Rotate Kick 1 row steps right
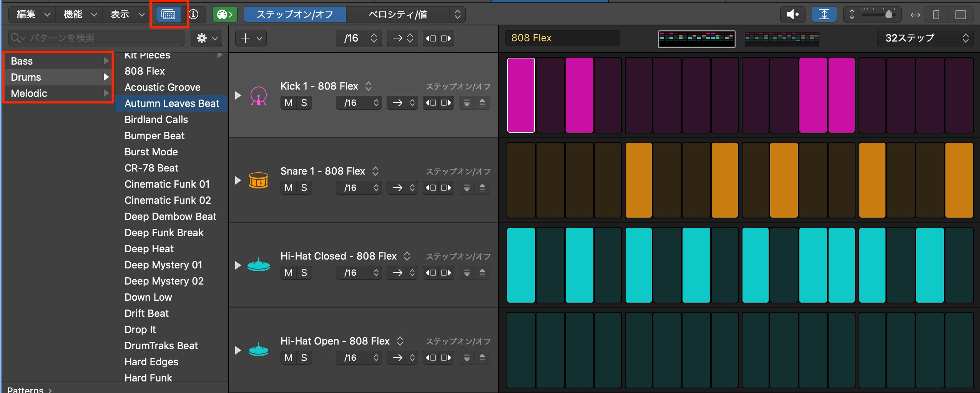Image resolution: width=980 pixels, height=393 pixels. coord(446,103)
